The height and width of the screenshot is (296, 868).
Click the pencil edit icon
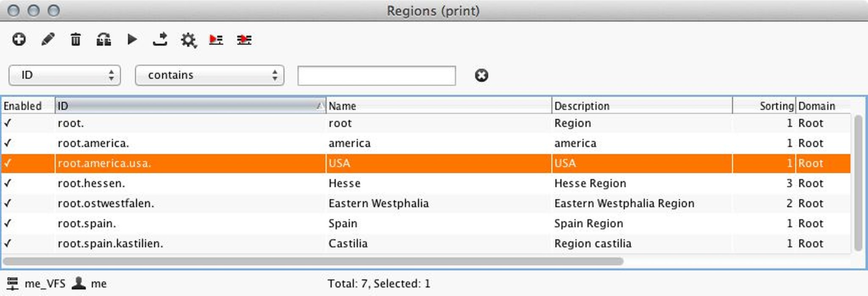(47, 39)
